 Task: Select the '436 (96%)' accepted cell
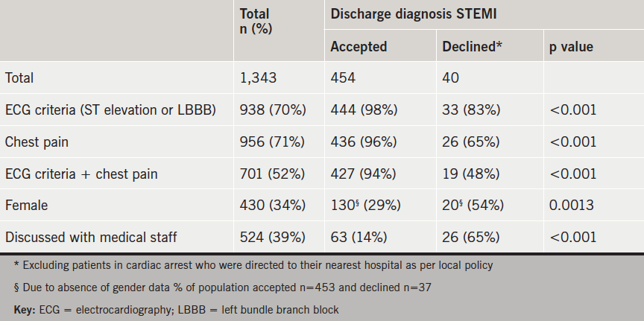364,142
